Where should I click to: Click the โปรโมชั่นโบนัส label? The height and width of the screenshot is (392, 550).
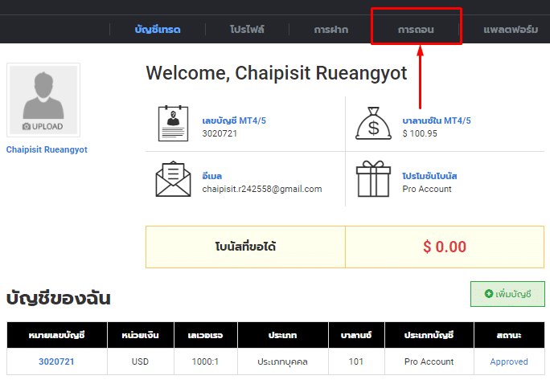[x=429, y=176]
